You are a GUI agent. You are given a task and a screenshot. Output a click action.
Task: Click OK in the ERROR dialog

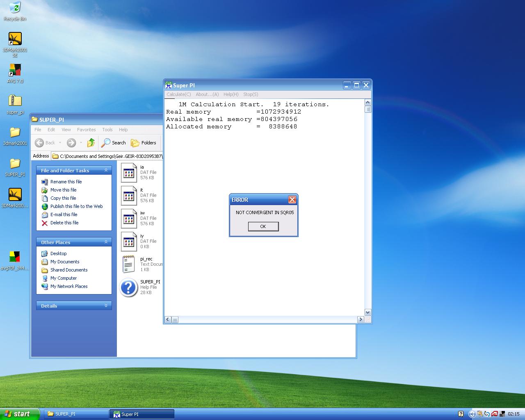(263, 226)
